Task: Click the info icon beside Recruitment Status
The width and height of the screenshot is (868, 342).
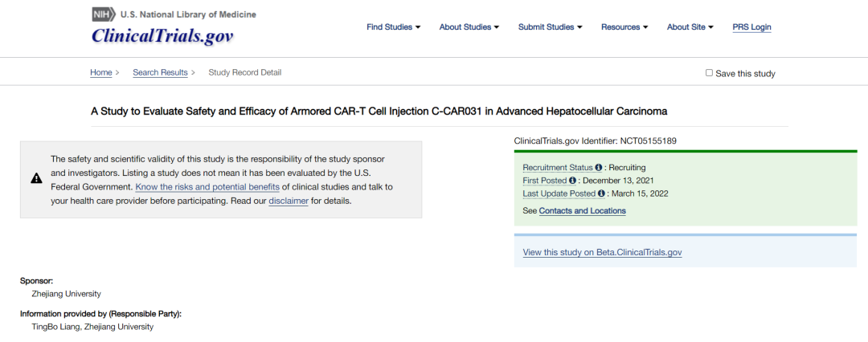Action: click(599, 167)
